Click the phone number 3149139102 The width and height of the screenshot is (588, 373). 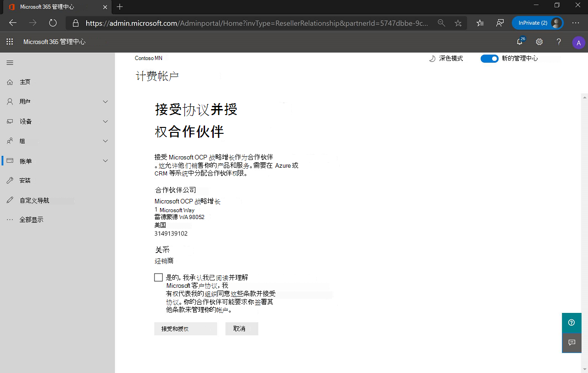click(x=171, y=234)
